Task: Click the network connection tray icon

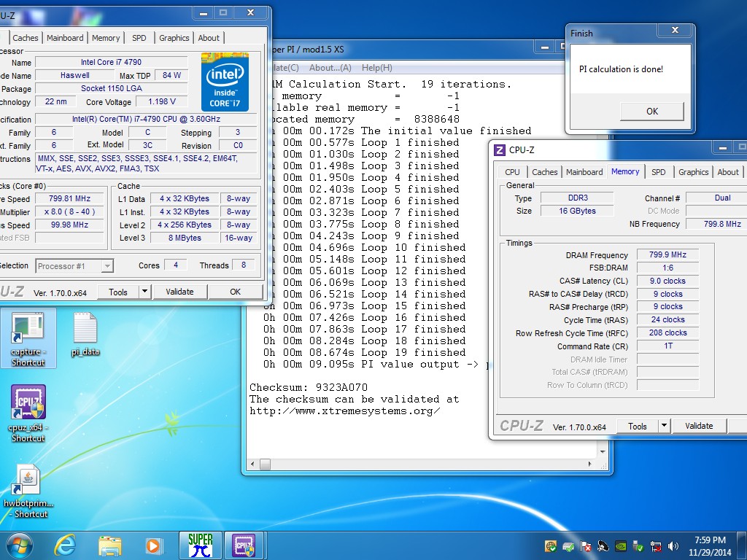Action: pyautogui.click(x=656, y=546)
